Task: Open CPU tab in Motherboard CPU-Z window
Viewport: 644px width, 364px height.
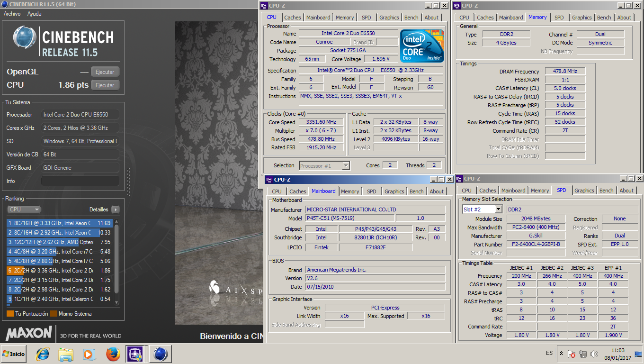Action: coord(277,191)
